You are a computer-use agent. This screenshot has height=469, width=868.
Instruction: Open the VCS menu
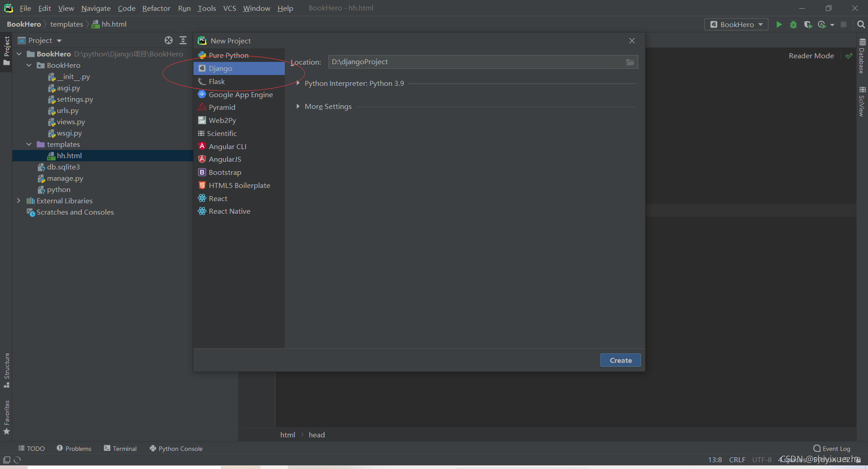(x=230, y=8)
